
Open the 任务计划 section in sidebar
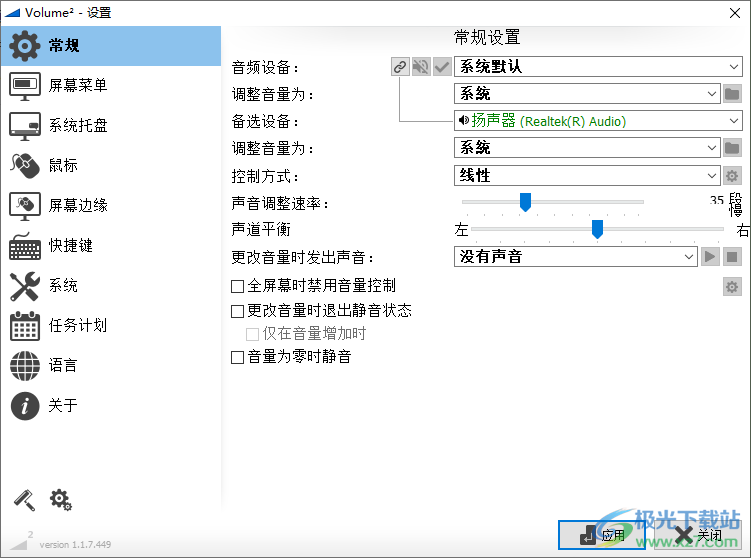point(76,325)
